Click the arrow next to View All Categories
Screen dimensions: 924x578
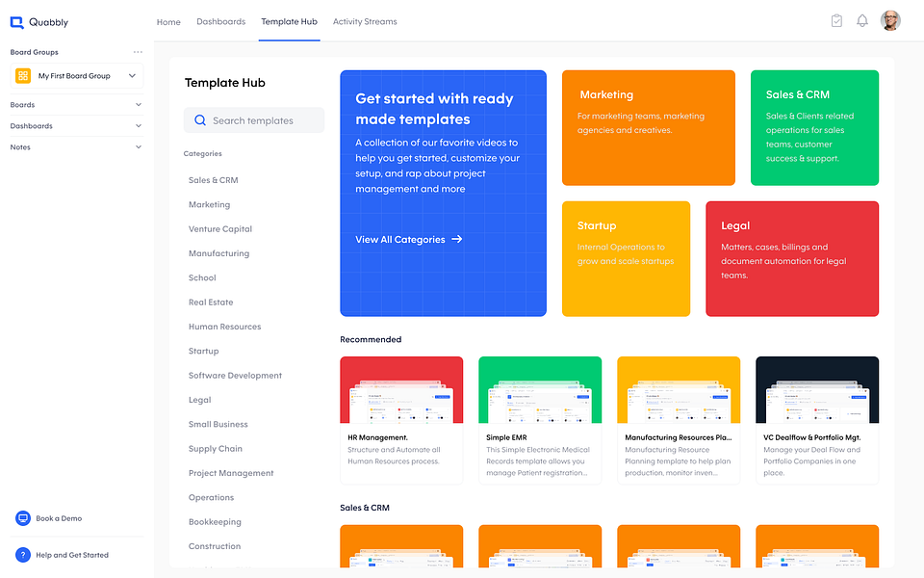(456, 239)
